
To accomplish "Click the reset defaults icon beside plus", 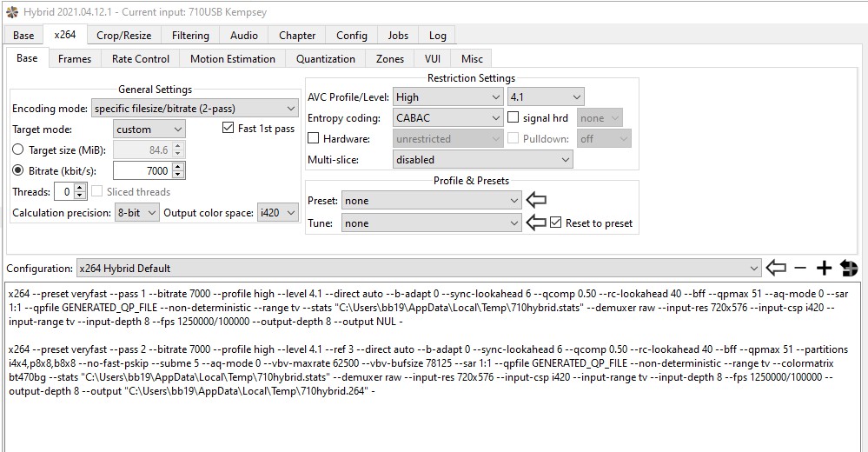I will (849, 268).
